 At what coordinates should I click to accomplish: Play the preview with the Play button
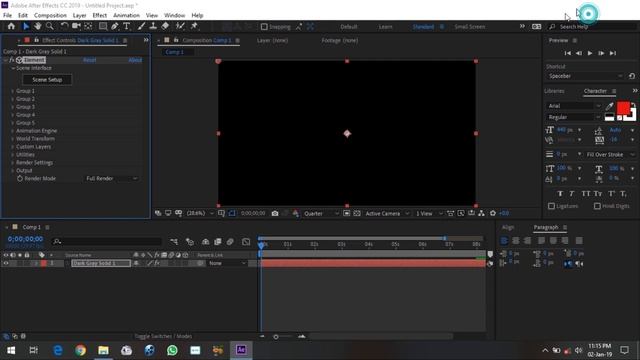(x=590, y=53)
